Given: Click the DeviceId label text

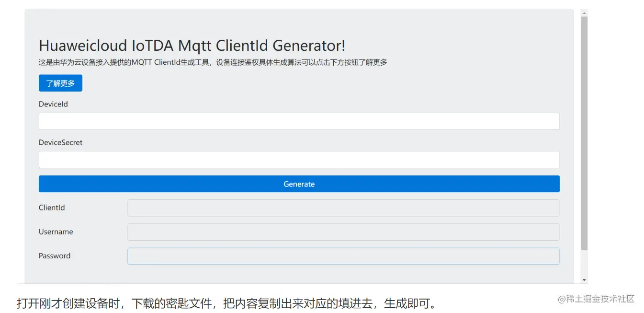Looking at the screenshot, I should coord(53,104).
